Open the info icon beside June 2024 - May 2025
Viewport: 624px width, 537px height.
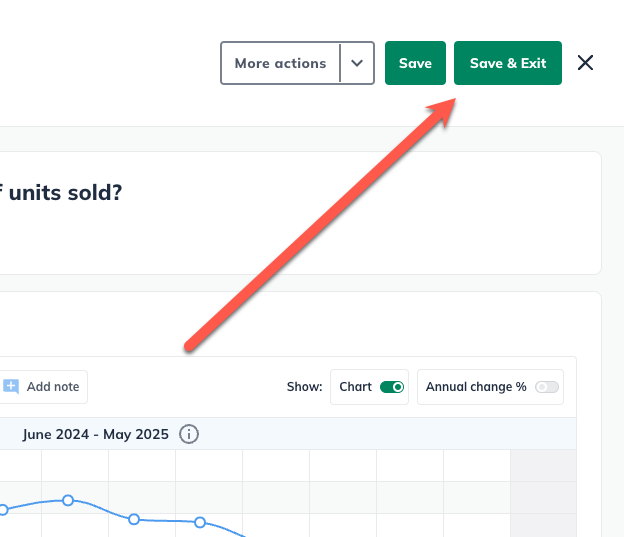(x=189, y=434)
